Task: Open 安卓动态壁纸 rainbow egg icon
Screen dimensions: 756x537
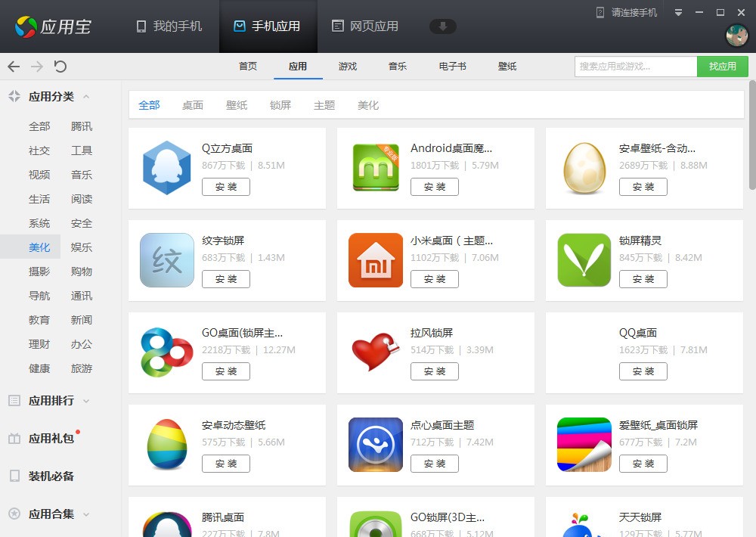Action: coord(167,445)
